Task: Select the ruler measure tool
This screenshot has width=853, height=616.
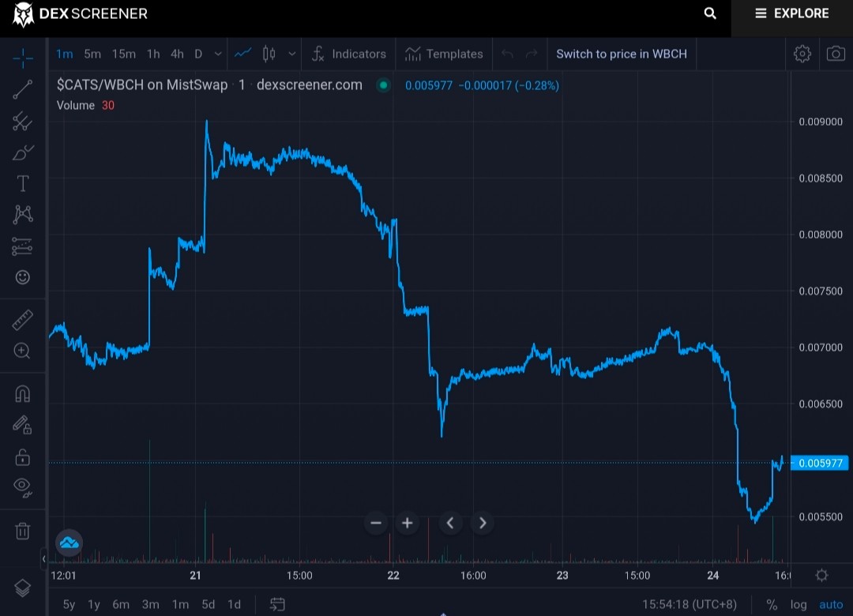Action: 22,320
